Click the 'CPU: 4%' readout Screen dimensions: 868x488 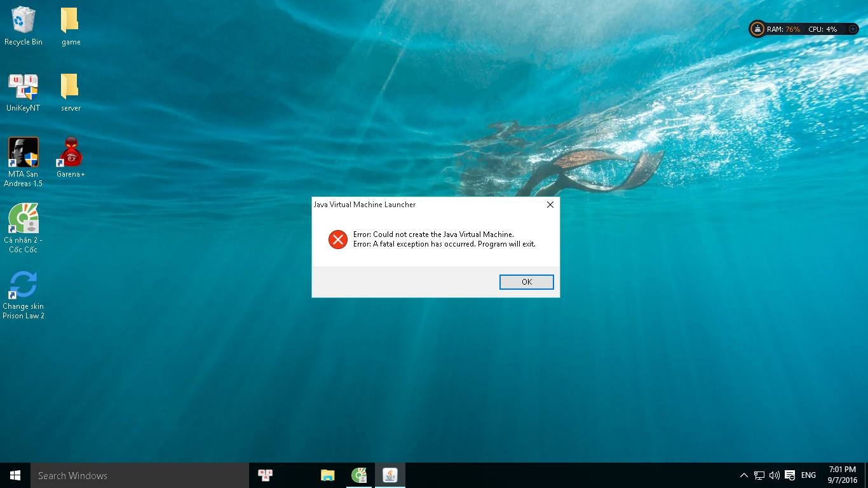822,29
